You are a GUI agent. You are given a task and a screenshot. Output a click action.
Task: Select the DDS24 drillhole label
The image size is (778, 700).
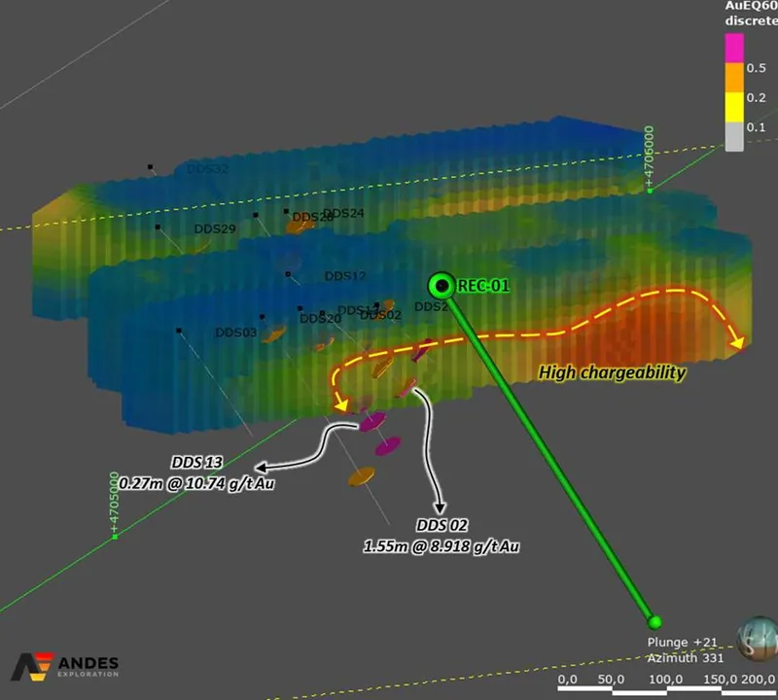click(x=343, y=213)
